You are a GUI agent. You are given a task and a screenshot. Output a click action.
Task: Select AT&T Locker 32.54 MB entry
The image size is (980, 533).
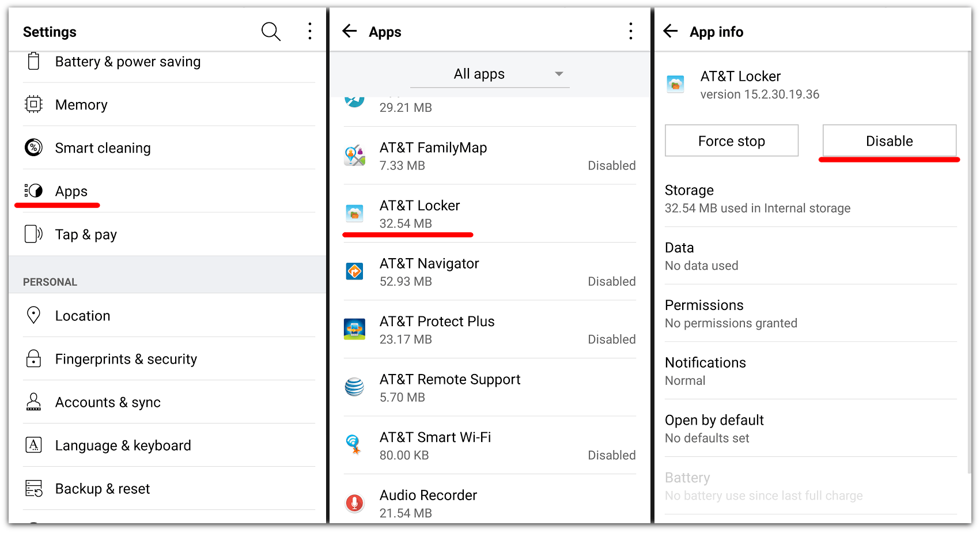pos(490,214)
